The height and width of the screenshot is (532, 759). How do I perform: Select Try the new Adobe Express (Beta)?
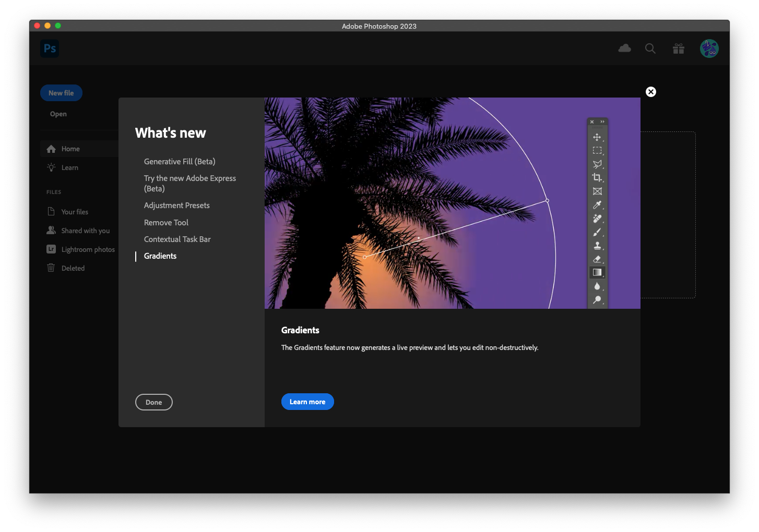pyautogui.click(x=190, y=184)
